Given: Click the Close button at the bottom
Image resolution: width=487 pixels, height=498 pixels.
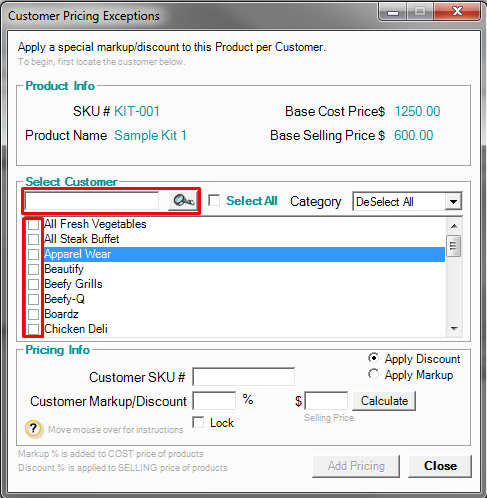Looking at the screenshot, I should coord(440,466).
